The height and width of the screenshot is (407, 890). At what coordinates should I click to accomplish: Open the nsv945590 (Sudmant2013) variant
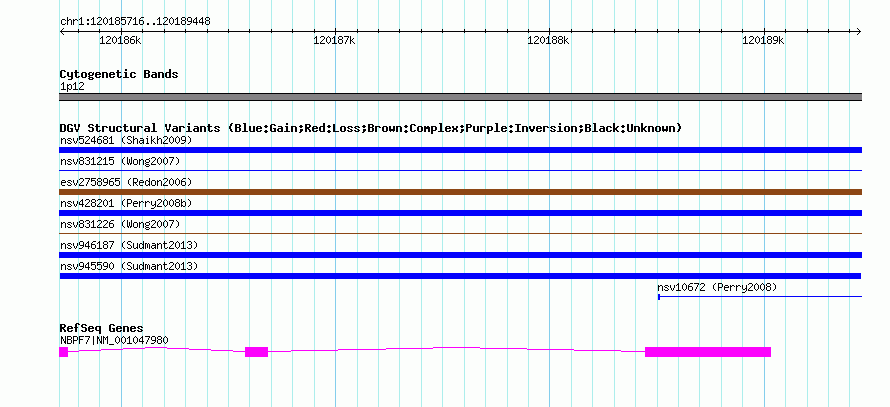tap(129, 266)
